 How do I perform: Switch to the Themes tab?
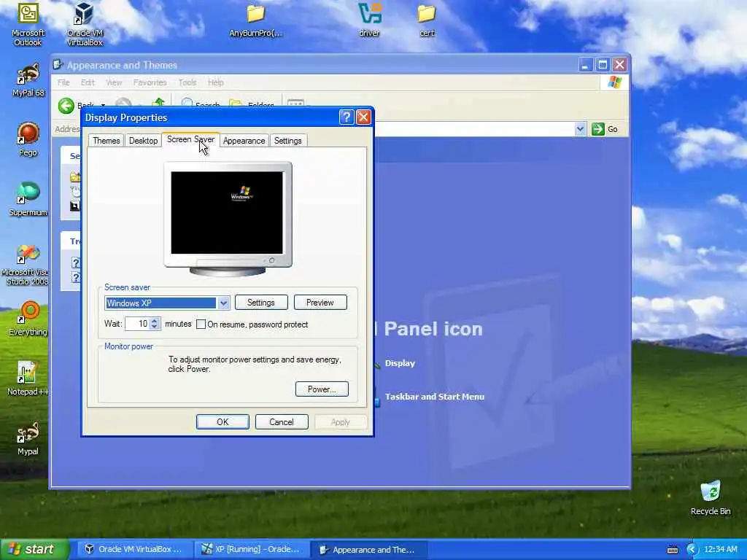click(x=107, y=141)
